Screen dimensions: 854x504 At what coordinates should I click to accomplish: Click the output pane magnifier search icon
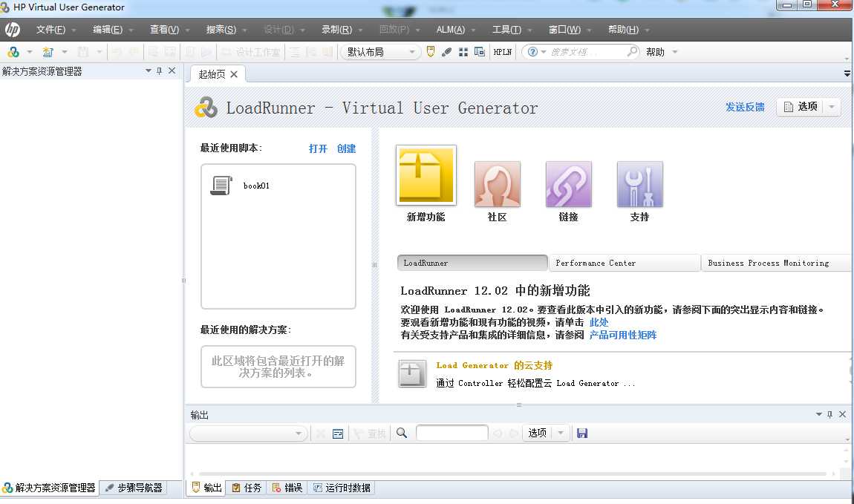click(402, 433)
